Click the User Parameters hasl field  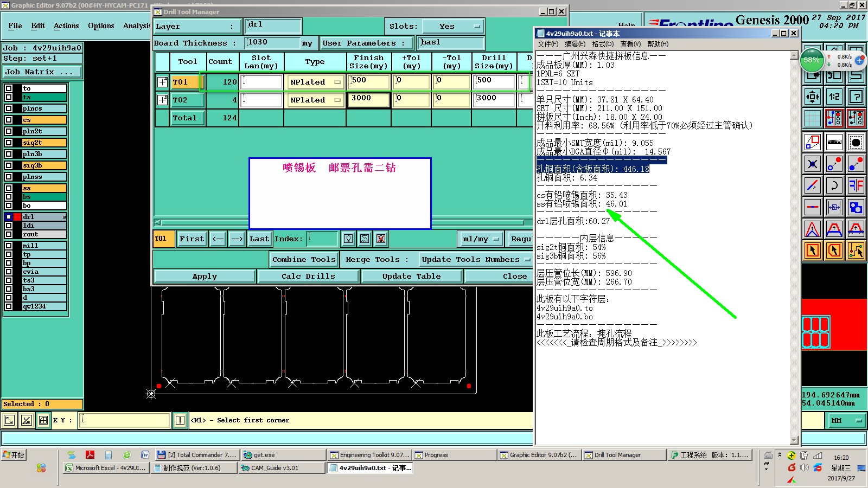[x=452, y=43]
